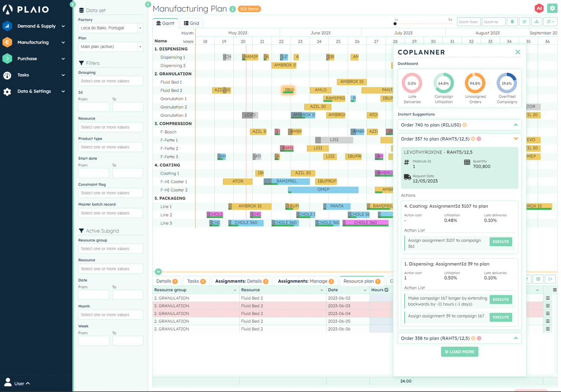Collapse the sidebar with the green arrow toggle
The height and width of the screenshot is (392, 561).
tap(73, 4)
